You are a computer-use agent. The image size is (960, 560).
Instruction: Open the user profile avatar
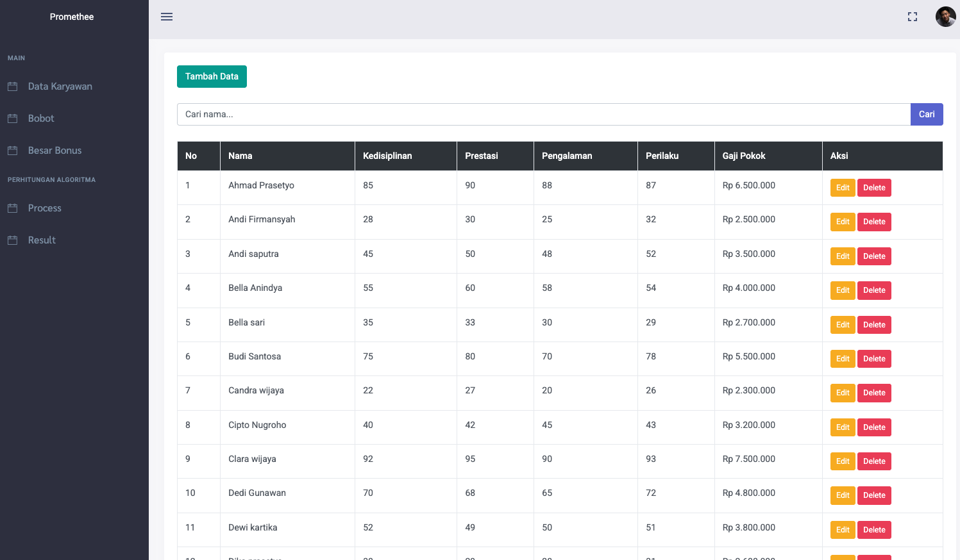click(x=945, y=17)
